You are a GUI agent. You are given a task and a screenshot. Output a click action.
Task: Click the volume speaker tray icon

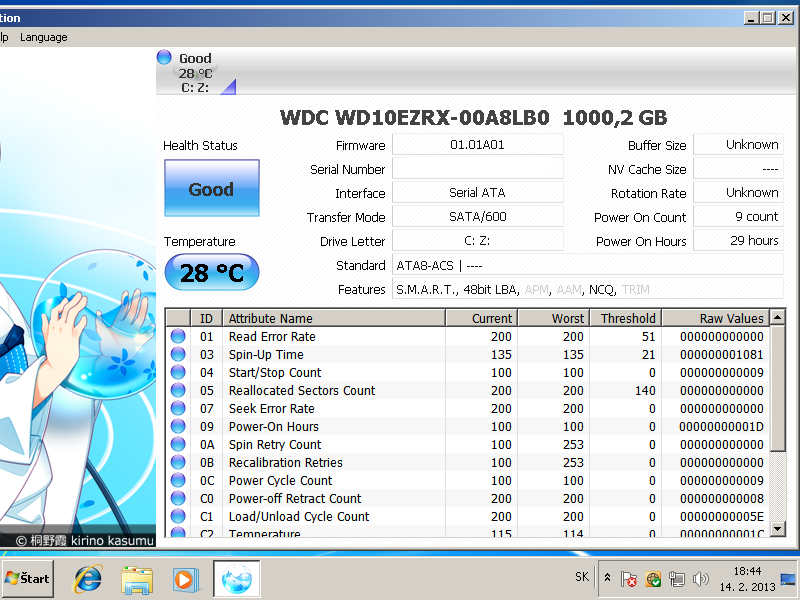pos(701,579)
